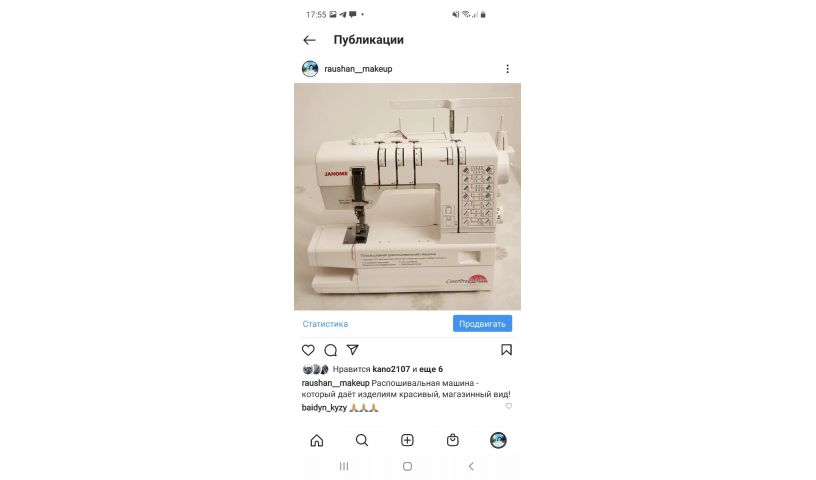Like the post with the heart icon
This screenshot has height=480, width=816.
click(308, 350)
